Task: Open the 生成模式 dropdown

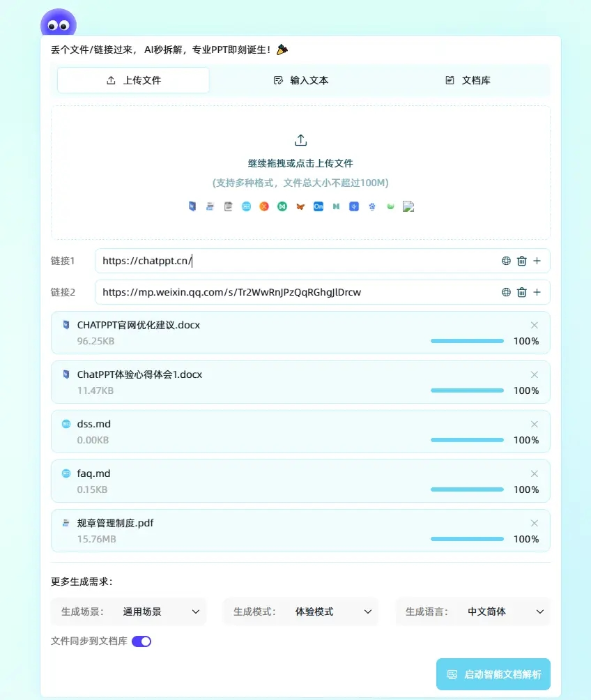Action: pyautogui.click(x=300, y=611)
